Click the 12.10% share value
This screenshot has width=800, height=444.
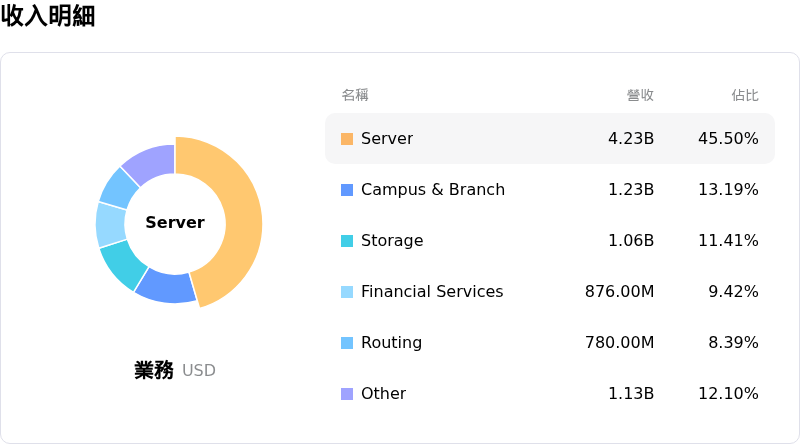click(x=728, y=393)
